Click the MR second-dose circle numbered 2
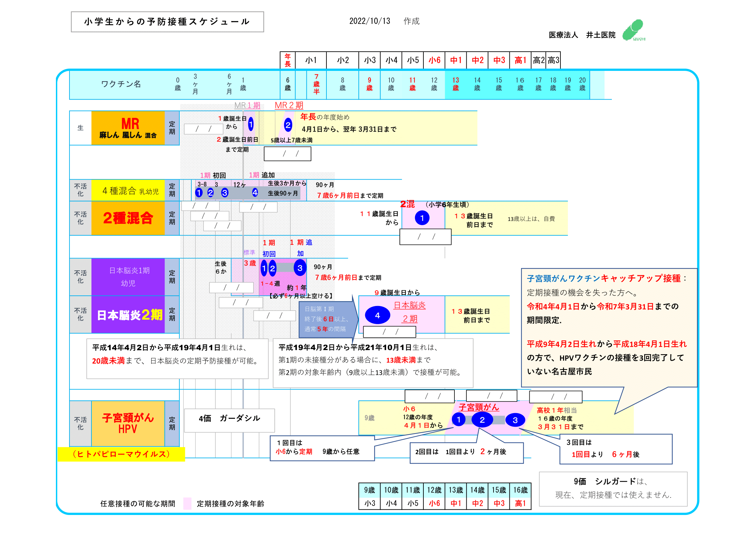 288,125
